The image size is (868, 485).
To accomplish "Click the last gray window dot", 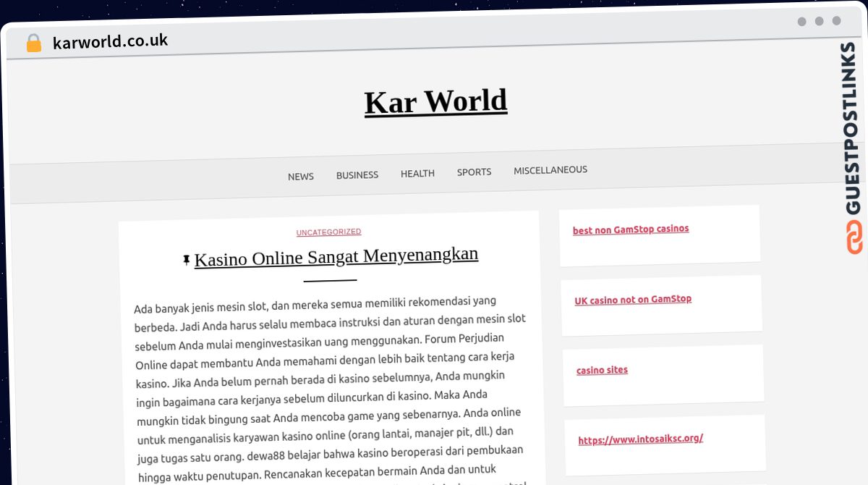I will (x=836, y=21).
